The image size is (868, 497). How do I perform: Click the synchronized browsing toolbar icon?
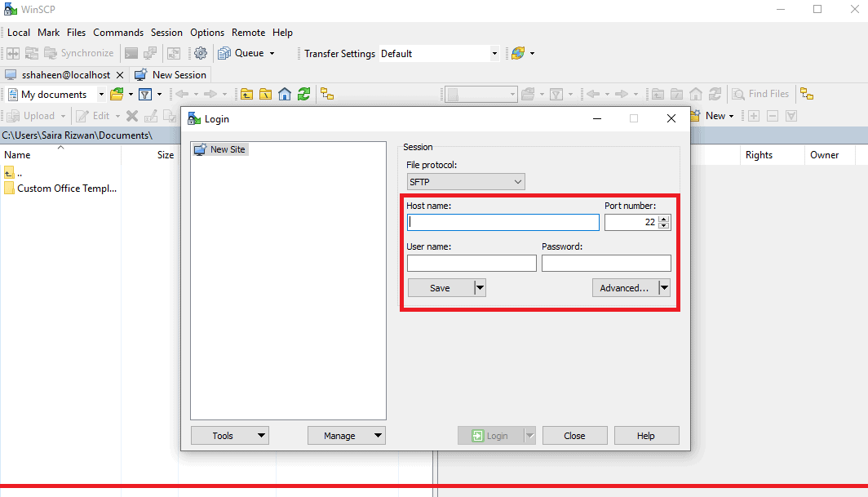[x=174, y=53]
